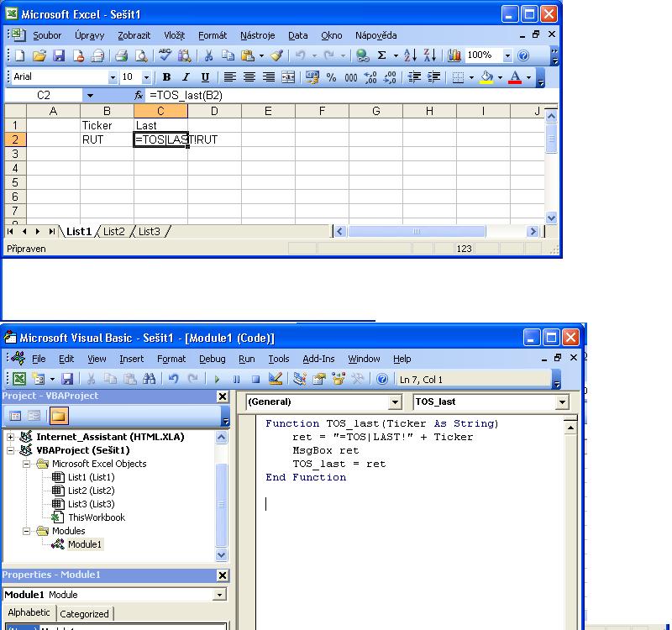Screen dimensions: 672x630
Task: Apply Percent Style format
Action: 331,77
